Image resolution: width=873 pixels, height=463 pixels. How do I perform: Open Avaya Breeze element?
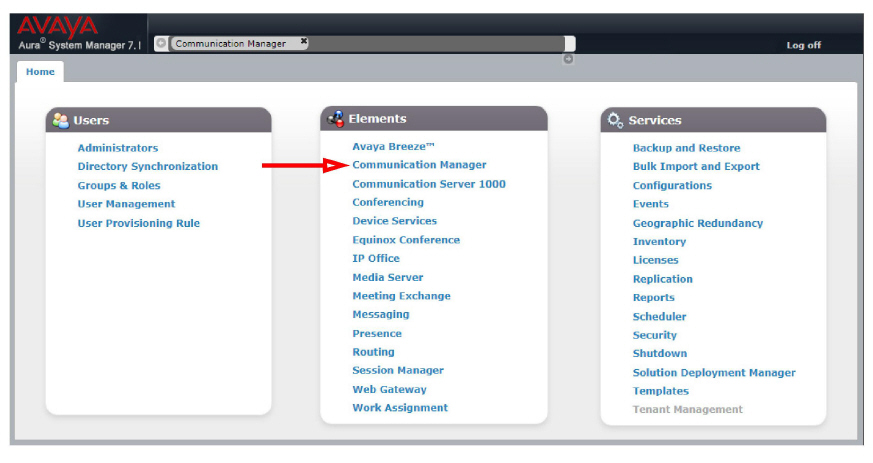(393, 146)
